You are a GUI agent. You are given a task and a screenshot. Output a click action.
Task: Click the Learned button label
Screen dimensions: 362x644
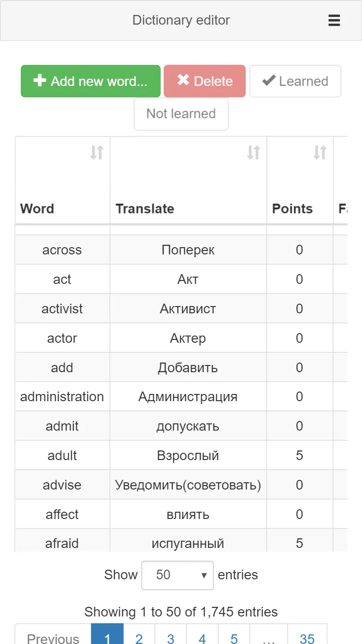pos(304,81)
